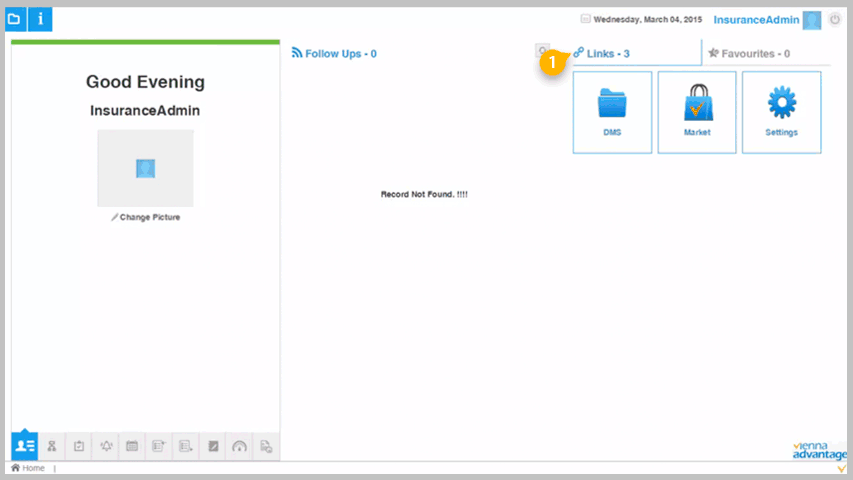Image resolution: width=853 pixels, height=480 pixels.
Task: Open the folder menu icon at top left
Action: pyautogui.click(x=15, y=19)
